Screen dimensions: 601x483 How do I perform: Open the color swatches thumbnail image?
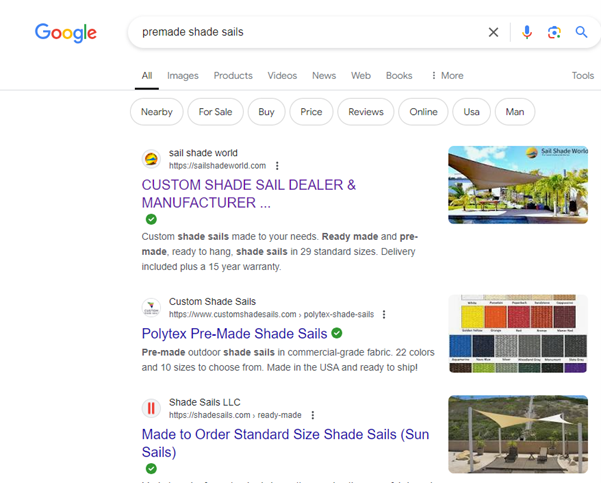(x=518, y=334)
